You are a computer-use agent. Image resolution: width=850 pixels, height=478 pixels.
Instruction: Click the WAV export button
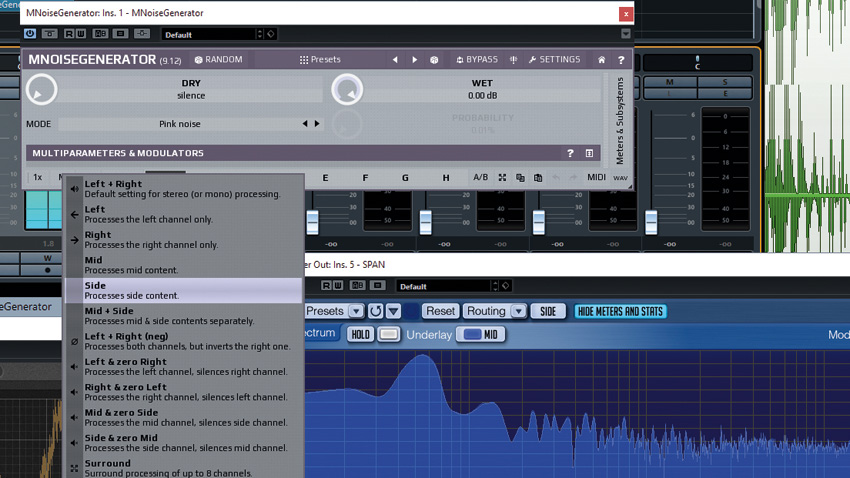tap(620, 178)
